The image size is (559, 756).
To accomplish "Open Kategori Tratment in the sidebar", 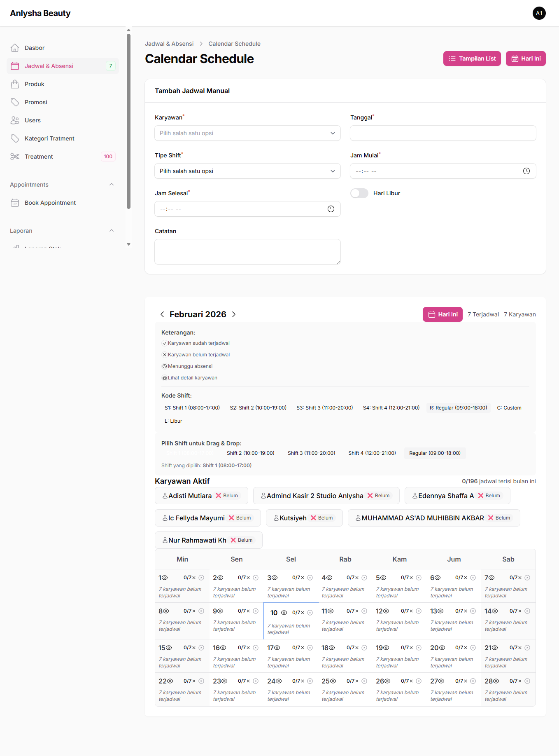I will [49, 138].
